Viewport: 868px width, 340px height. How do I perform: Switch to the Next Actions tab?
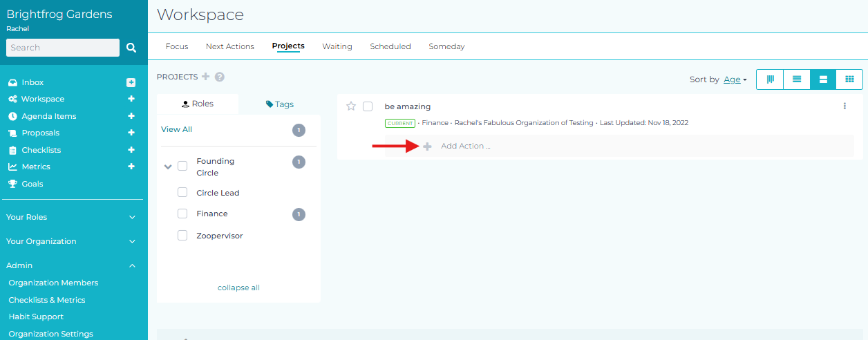click(x=229, y=46)
